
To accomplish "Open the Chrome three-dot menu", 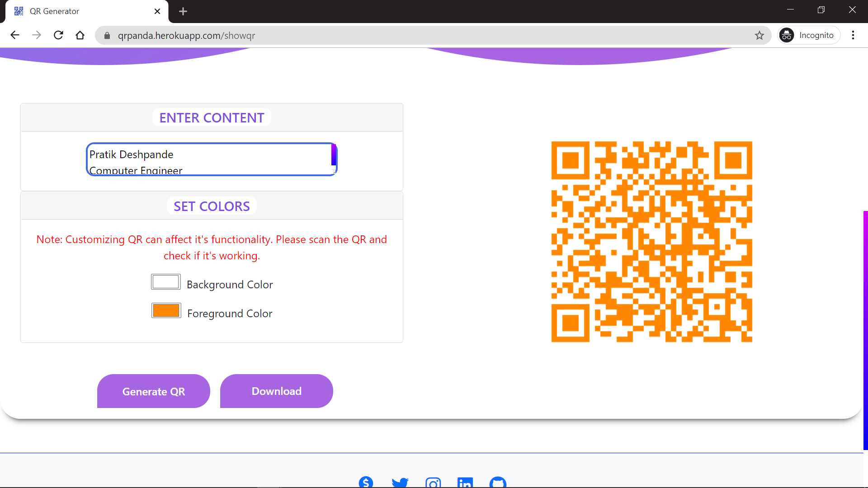I will click(853, 35).
